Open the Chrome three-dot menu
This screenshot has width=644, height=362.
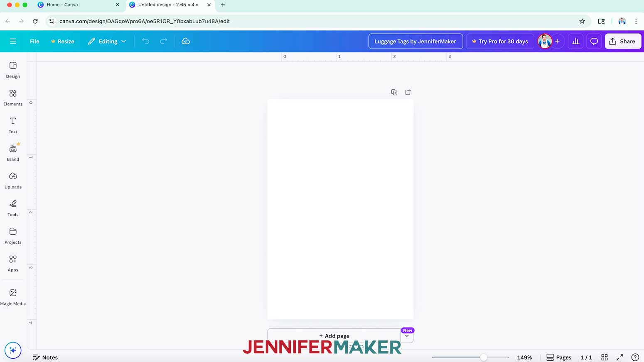click(x=636, y=21)
